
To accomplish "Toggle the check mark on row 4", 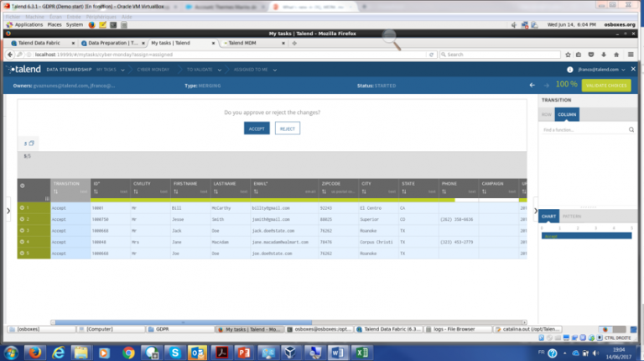I will pos(22,242).
